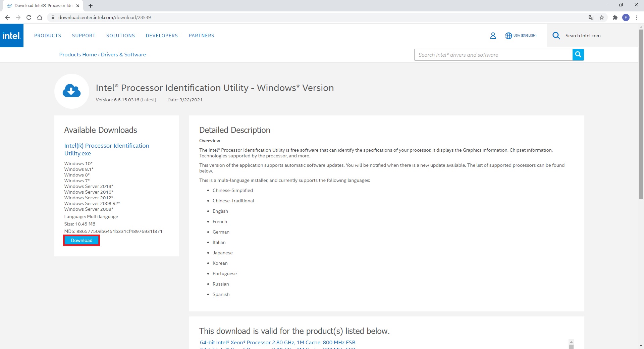
Task: Click the product list scrollbar up arrow
Action: click(571, 342)
